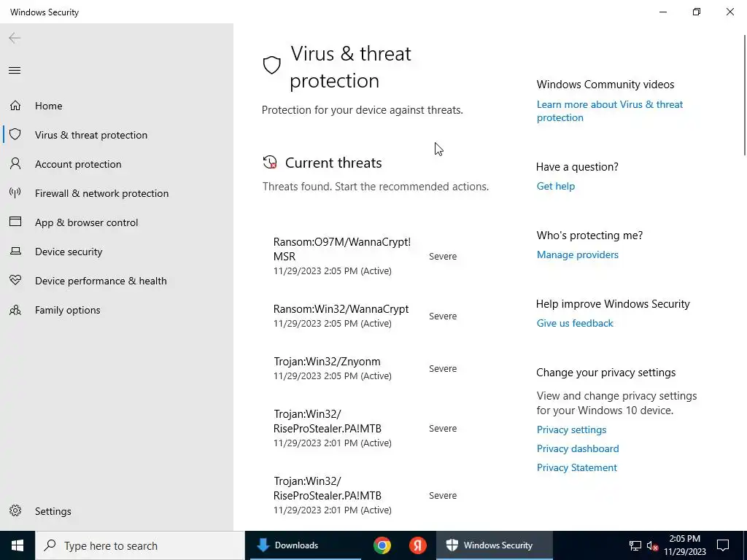Go to Firewall & network protection page
Screen dimensions: 747x560
[101, 193]
